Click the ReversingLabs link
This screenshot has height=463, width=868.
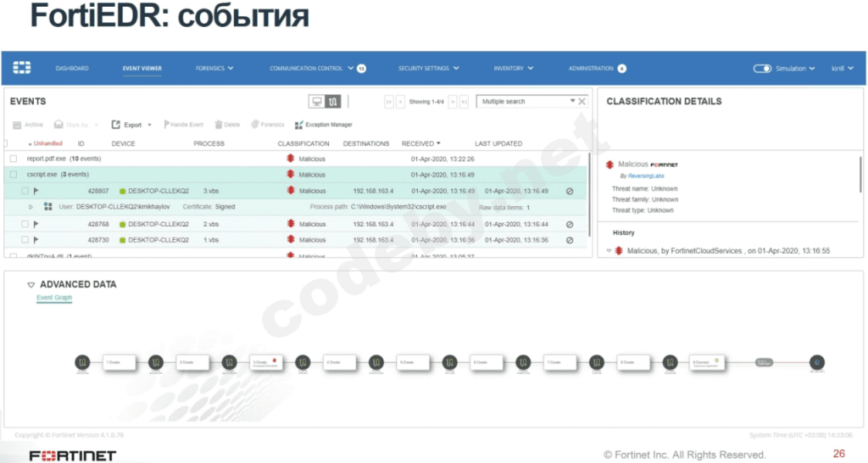[645, 176]
